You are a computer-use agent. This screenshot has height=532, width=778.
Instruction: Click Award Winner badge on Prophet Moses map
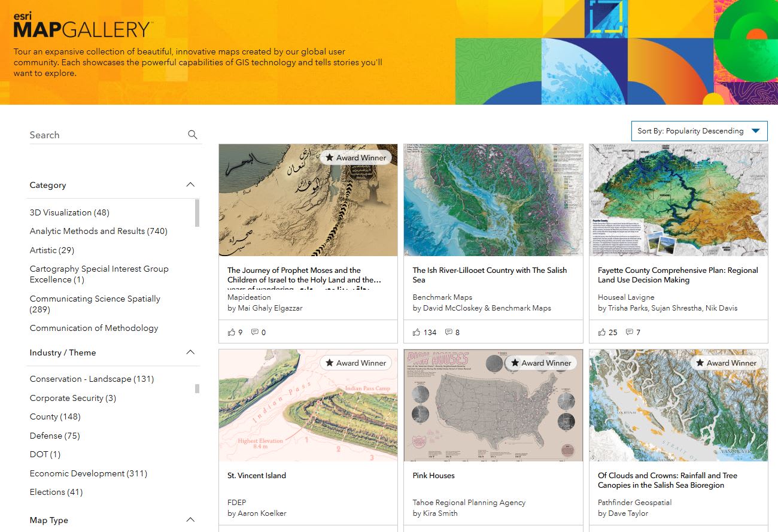tap(356, 157)
